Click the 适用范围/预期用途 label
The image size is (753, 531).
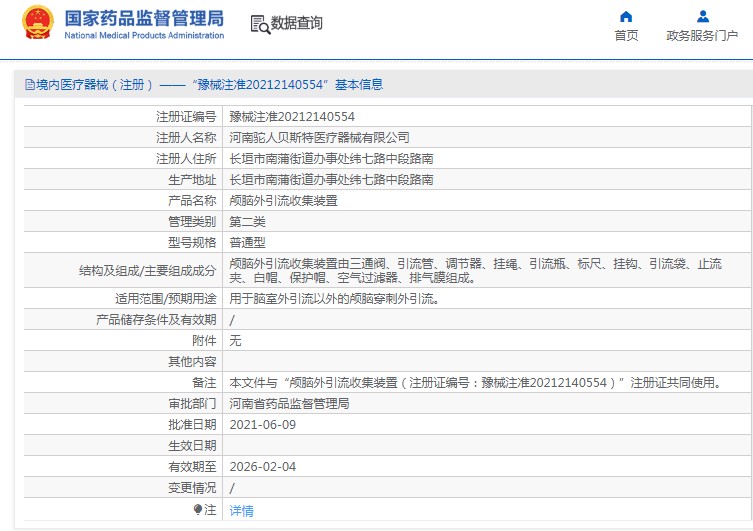click(166, 299)
